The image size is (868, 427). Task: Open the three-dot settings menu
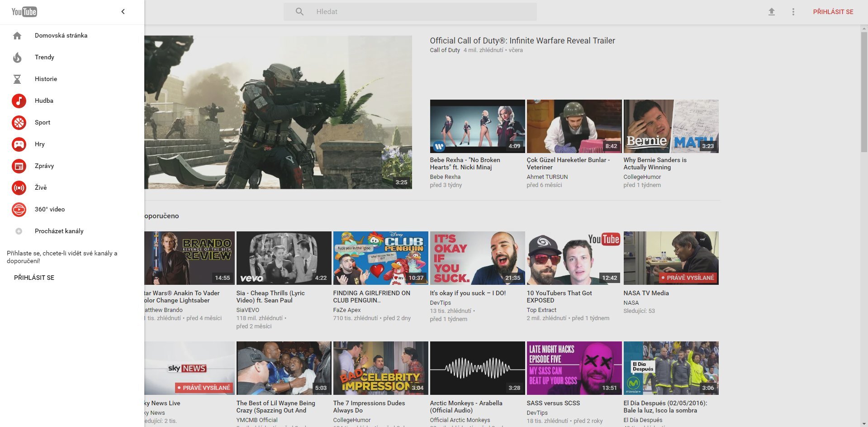point(793,11)
